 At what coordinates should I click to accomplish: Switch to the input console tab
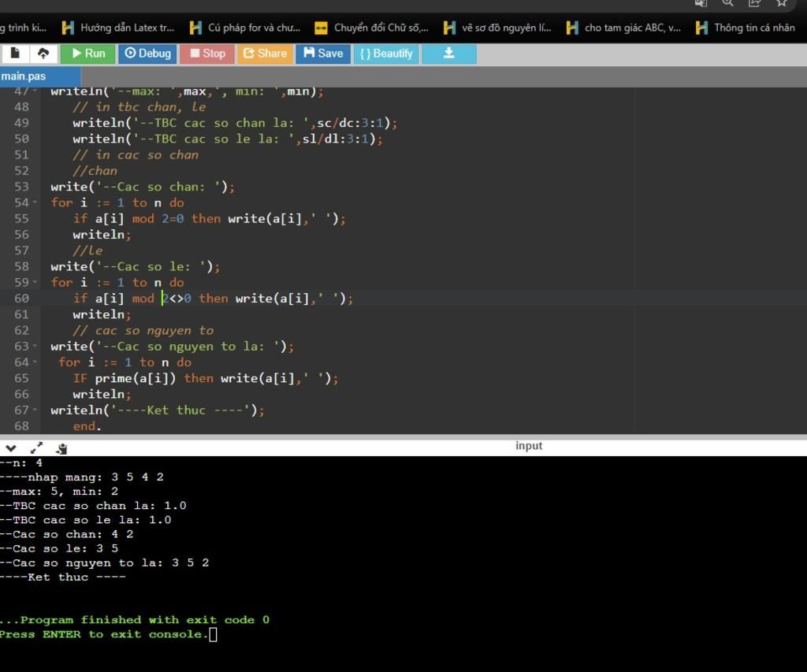[529, 446]
